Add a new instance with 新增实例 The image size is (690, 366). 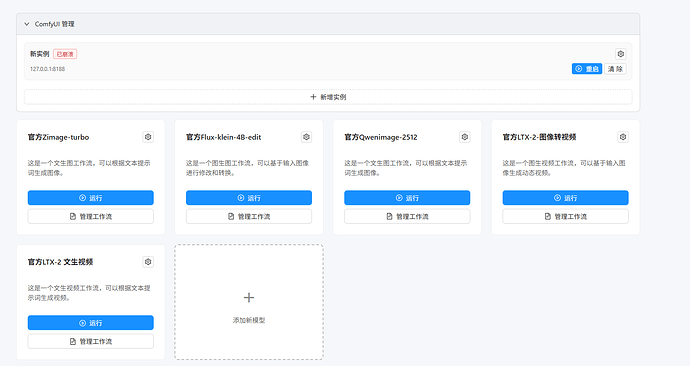click(328, 97)
